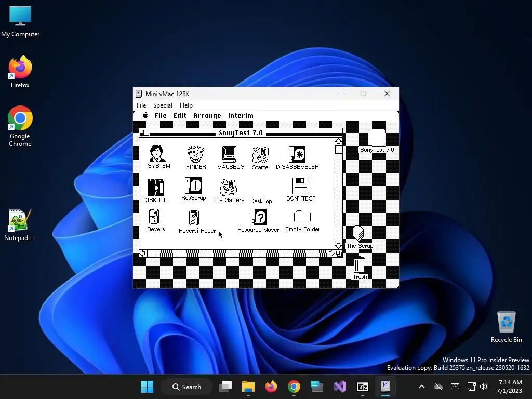Open the Mac File menu

[161, 116]
